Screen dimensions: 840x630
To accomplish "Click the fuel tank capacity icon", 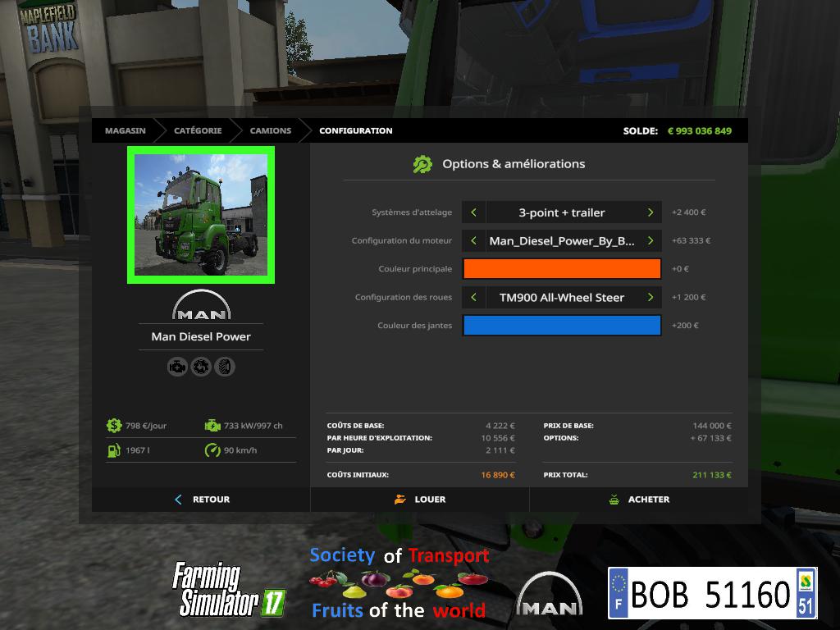I will [x=114, y=450].
